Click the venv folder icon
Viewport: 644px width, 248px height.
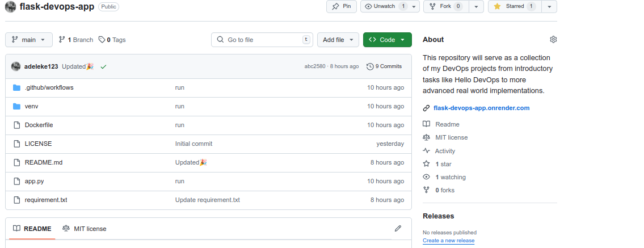[17, 106]
